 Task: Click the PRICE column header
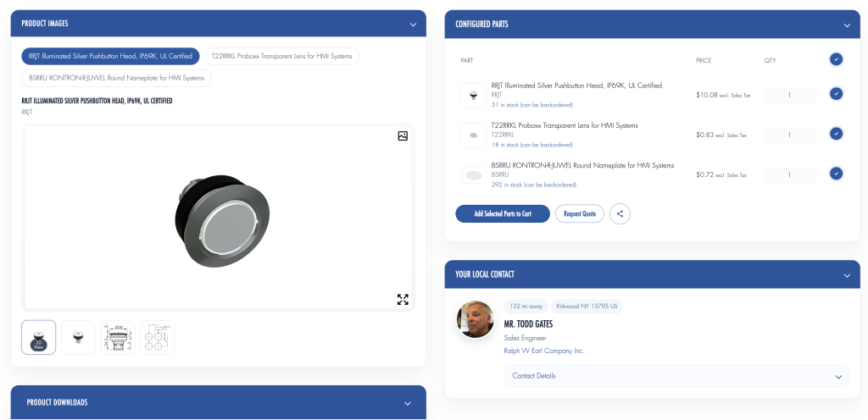704,60
